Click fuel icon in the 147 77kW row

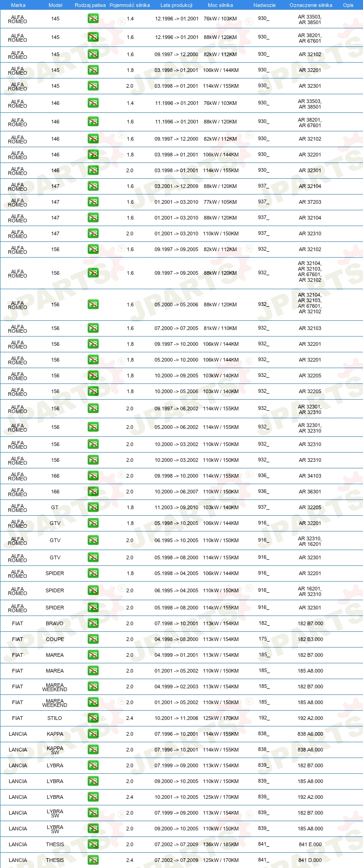93,202
